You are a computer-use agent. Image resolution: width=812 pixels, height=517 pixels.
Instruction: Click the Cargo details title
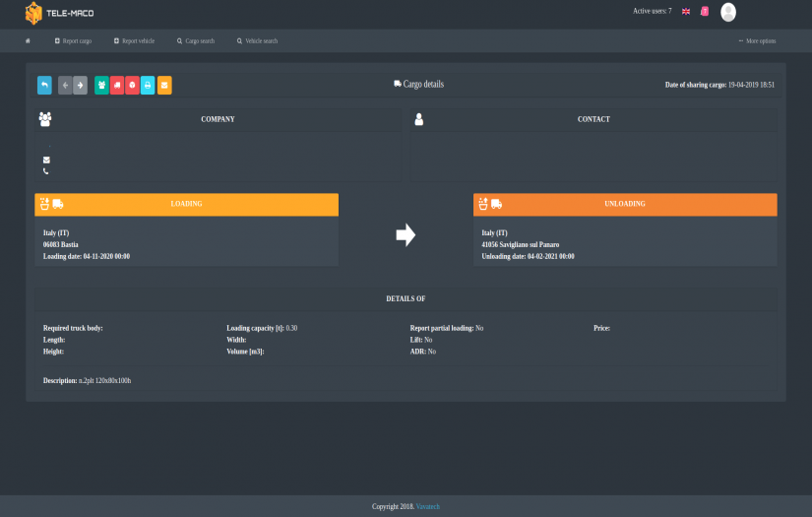419,84
